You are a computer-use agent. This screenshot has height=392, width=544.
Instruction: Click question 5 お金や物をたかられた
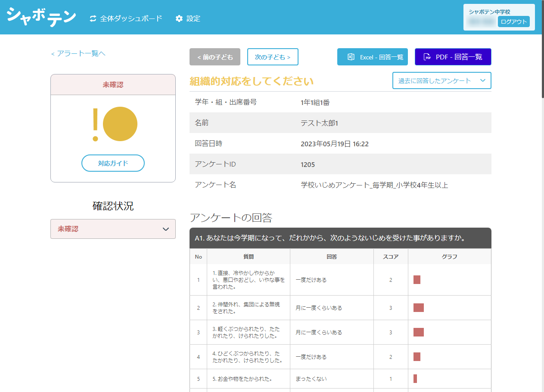point(242,379)
